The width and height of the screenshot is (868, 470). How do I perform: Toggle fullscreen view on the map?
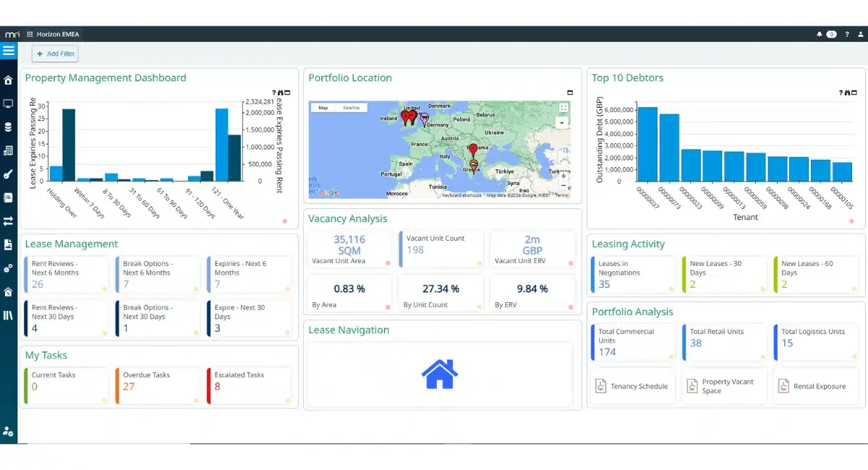(563, 108)
